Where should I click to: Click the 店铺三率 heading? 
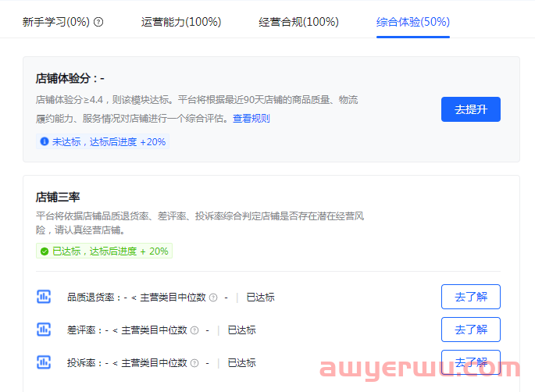[58, 198]
